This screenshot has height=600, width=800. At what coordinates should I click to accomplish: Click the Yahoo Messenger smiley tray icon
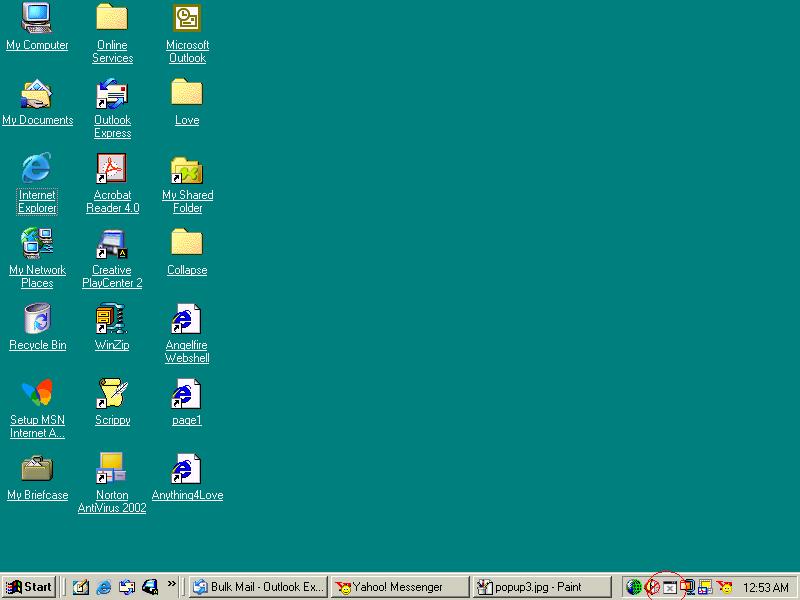(x=725, y=587)
